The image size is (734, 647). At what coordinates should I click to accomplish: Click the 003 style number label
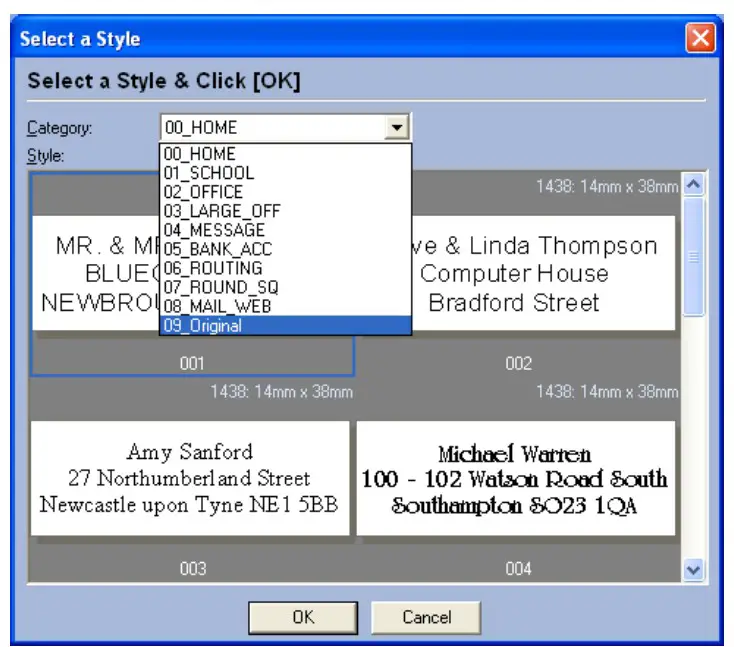point(193,568)
